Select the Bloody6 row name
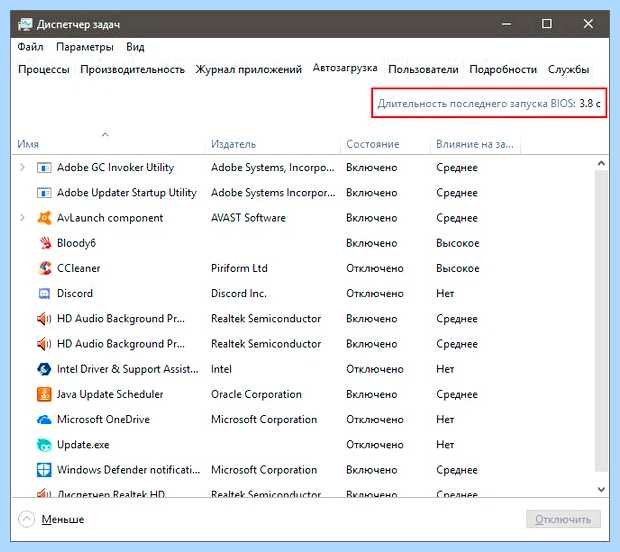Image resolution: width=620 pixels, height=552 pixels. tap(76, 243)
